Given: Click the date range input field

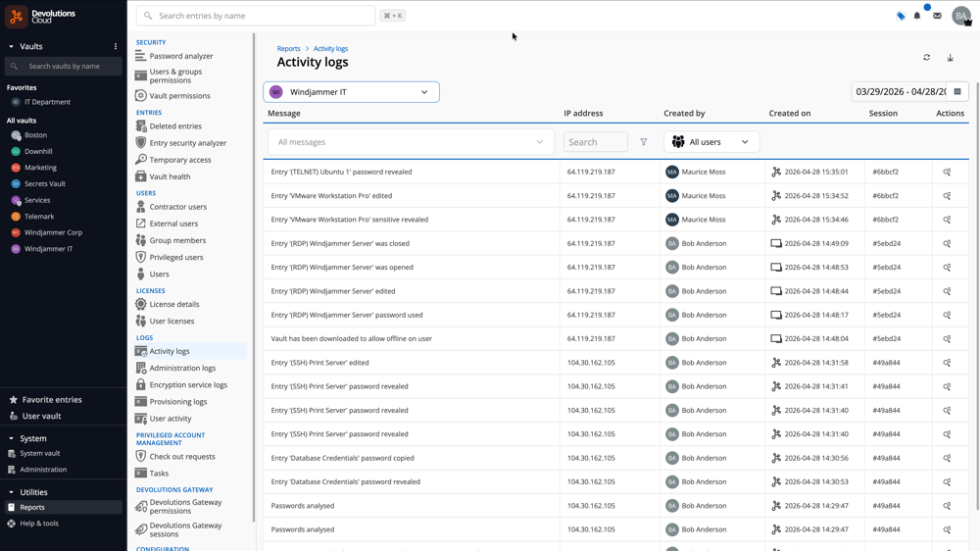Looking at the screenshot, I should (x=900, y=92).
